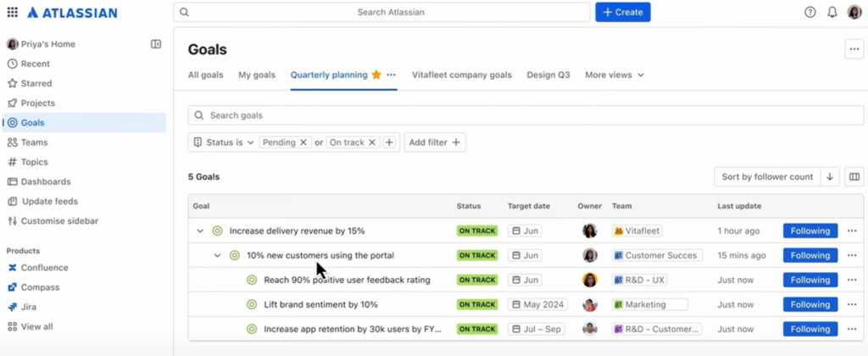The image size is (868, 356).
Task: Click the star next to Quarterly planning
Action: (x=376, y=75)
